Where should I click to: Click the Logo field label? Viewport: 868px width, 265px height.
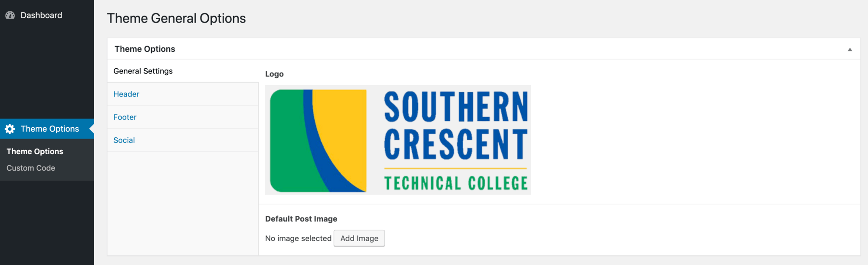pos(274,74)
